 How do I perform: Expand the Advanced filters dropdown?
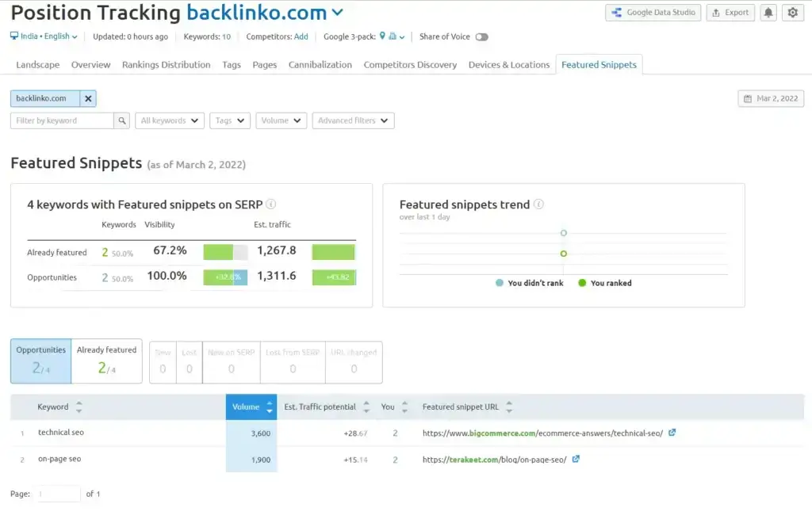pos(353,120)
